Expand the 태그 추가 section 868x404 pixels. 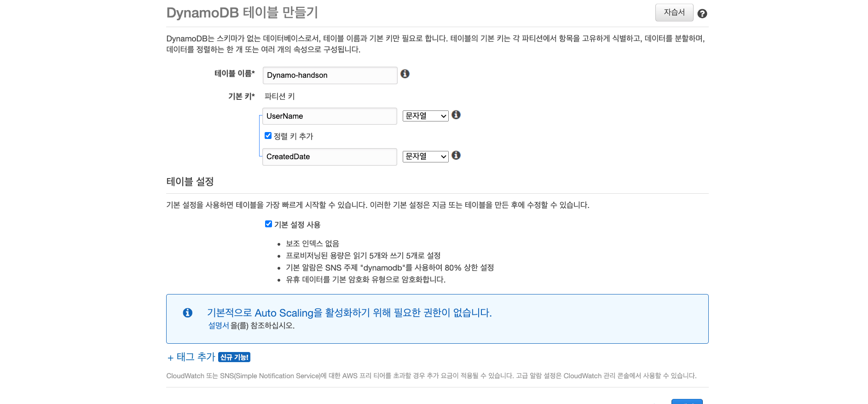pyautogui.click(x=190, y=357)
